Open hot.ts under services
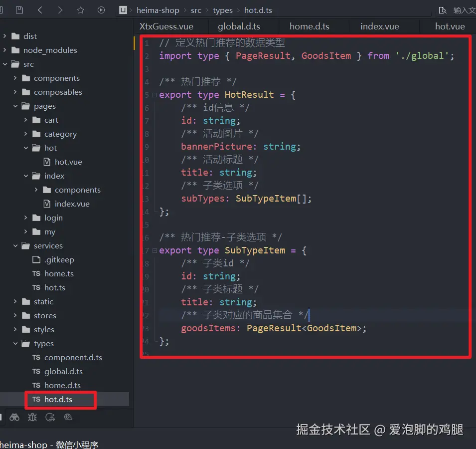The height and width of the screenshot is (449, 476). [x=55, y=288]
